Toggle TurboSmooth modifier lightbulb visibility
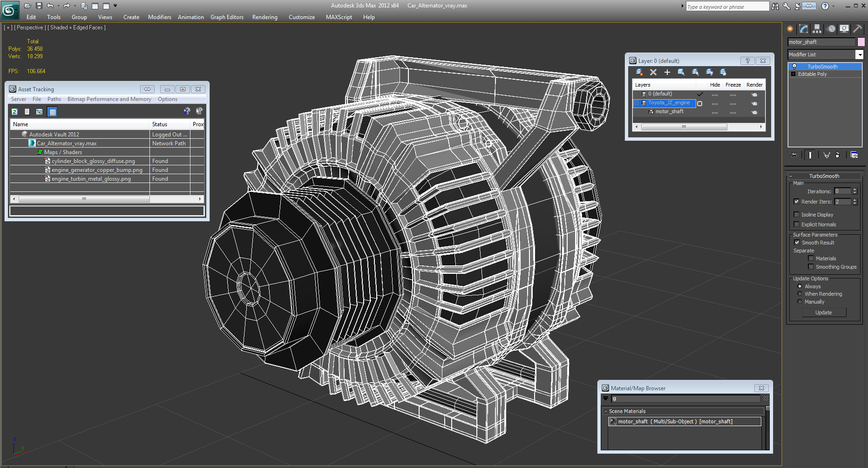The width and height of the screenshot is (868, 468). pos(794,67)
